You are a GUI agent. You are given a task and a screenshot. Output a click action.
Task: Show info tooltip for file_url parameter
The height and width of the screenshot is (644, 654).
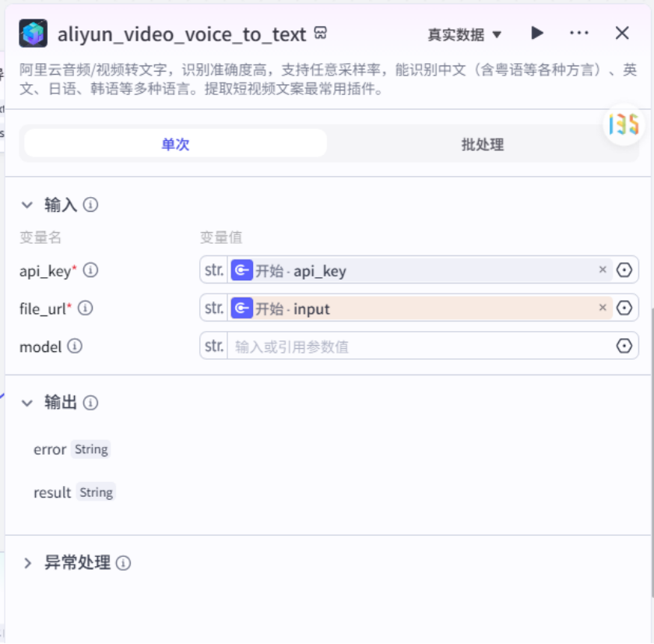point(86,308)
